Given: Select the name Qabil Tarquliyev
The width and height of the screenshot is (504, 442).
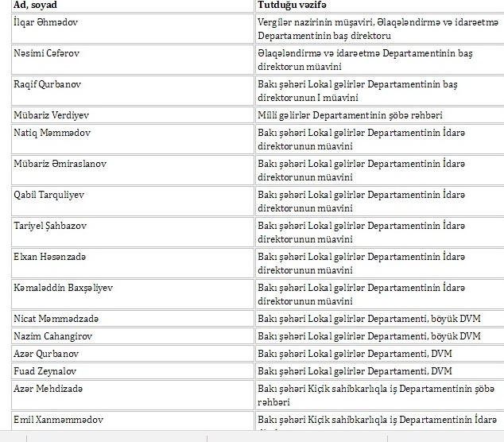Looking at the screenshot, I should (48, 195).
